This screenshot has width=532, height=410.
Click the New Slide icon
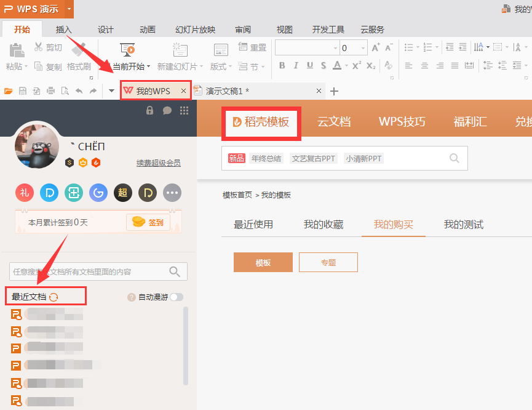coord(180,50)
